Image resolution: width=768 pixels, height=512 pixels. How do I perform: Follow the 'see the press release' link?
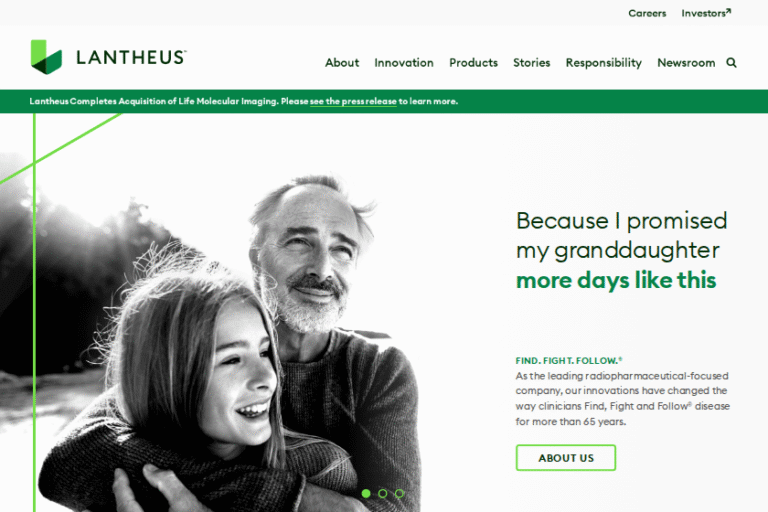(353, 101)
